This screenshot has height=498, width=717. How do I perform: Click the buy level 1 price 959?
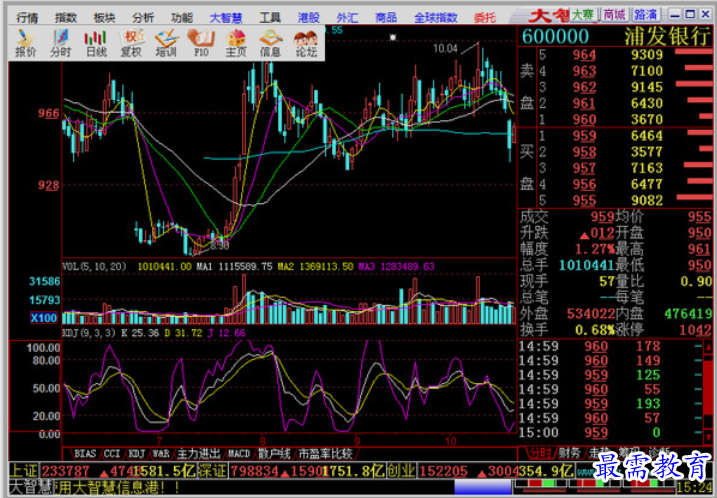(584, 136)
